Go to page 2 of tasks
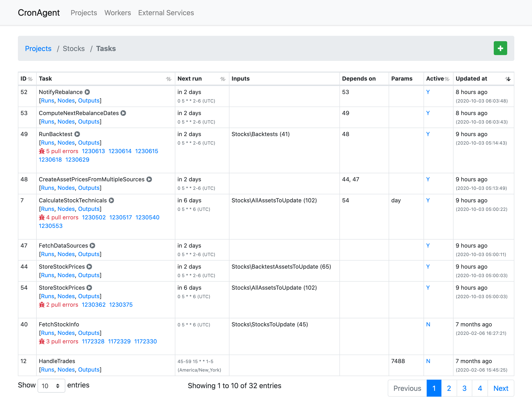Viewport: 532px width, 398px height. tap(449, 388)
